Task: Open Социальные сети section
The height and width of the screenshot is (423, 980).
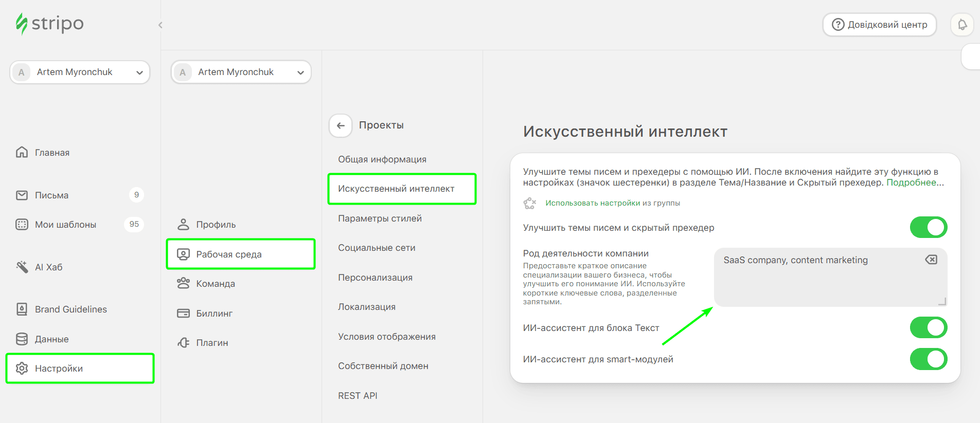Action: pyautogui.click(x=377, y=248)
